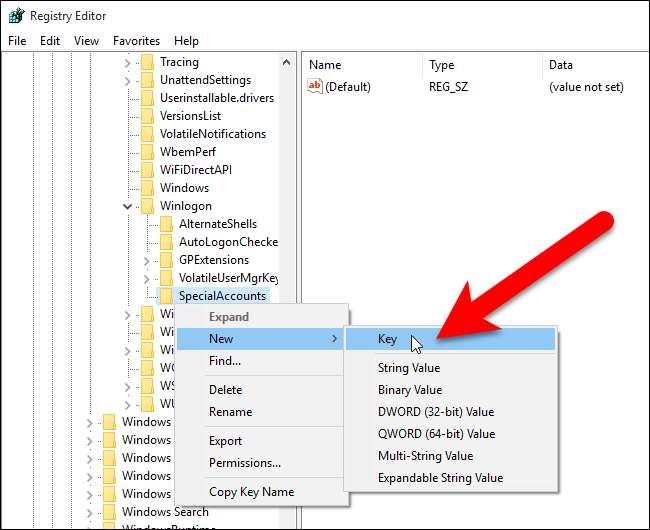Expand the VolatileUserMgrKey key
Viewport: 650px width, 530px height.
pyautogui.click(x=146, y=278)
